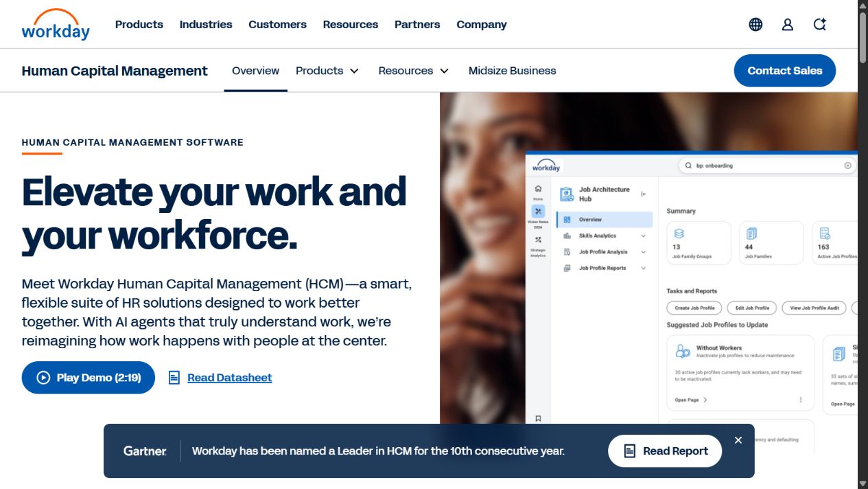Viewport: 868px width, 489px height.
Task: Open the three-dot menu on Without Workers card
Action: 800,400
